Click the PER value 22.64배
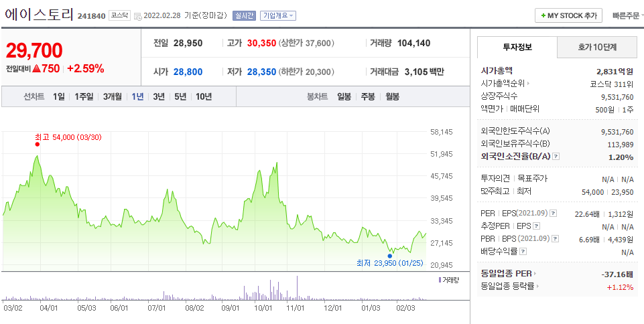The image size is (644, 324). point(588,214)
